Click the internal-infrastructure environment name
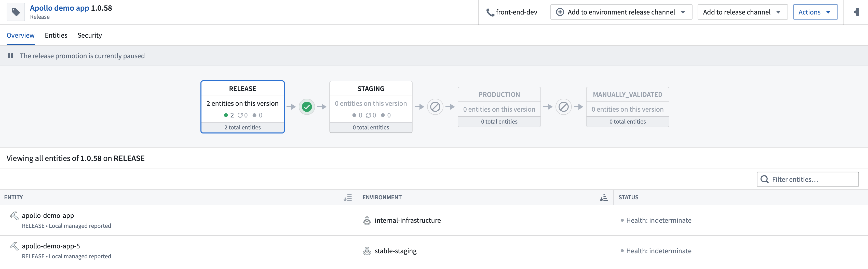Viewport: 868px width, 269px height. coord(408,221)
